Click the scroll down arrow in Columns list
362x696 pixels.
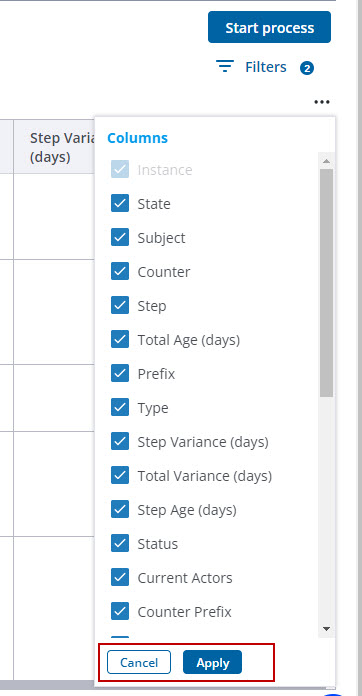pyautogui.click(x=327, y=629)
